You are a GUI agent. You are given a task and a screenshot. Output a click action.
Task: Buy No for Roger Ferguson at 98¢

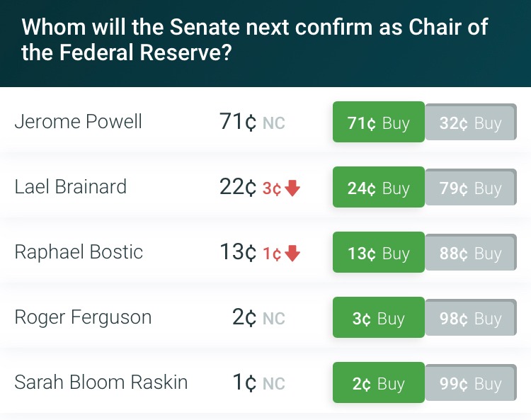471,319
